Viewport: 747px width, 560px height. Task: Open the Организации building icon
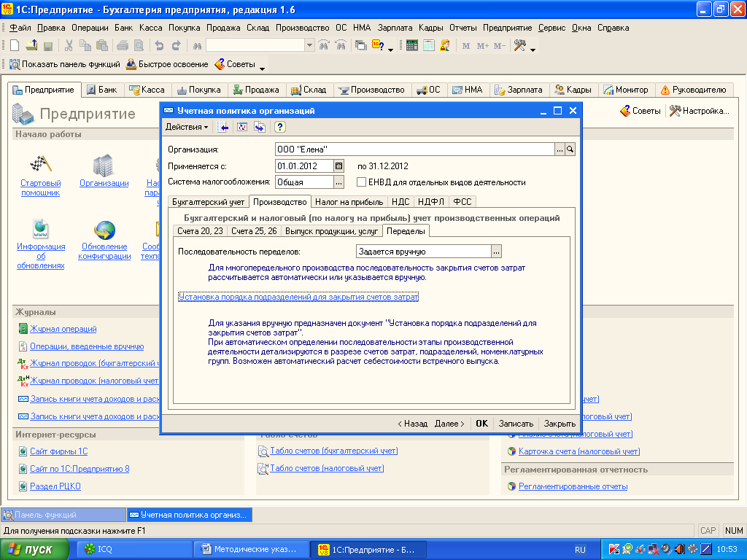click(x=103, y=165)
